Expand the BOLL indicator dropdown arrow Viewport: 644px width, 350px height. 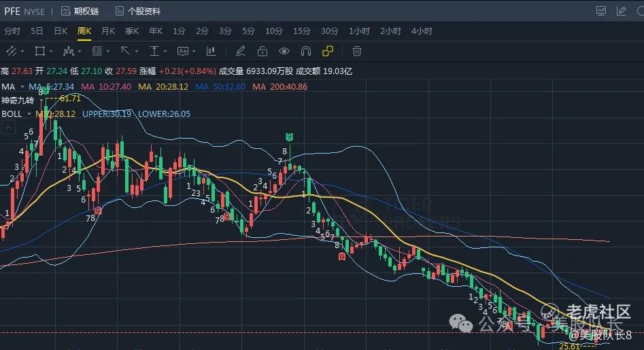point(29,114)
